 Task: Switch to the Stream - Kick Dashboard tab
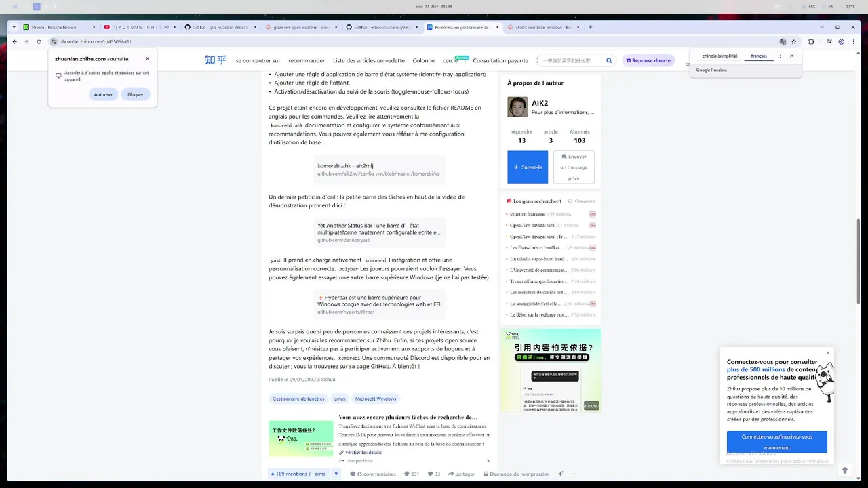point(60,27)
